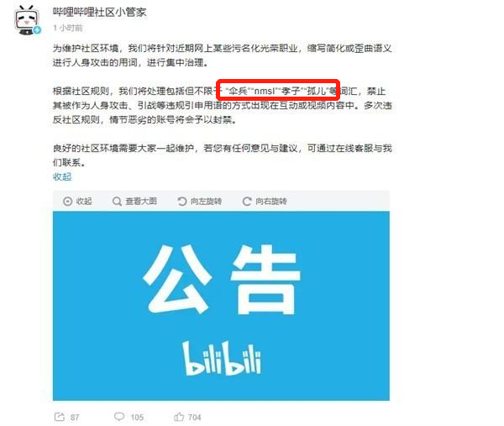Image resolution: width=504 pixels, height=426 pixels.
Task: Click the 收起 collapse icon in image toolbar
Action: click(x=67, y=202)
